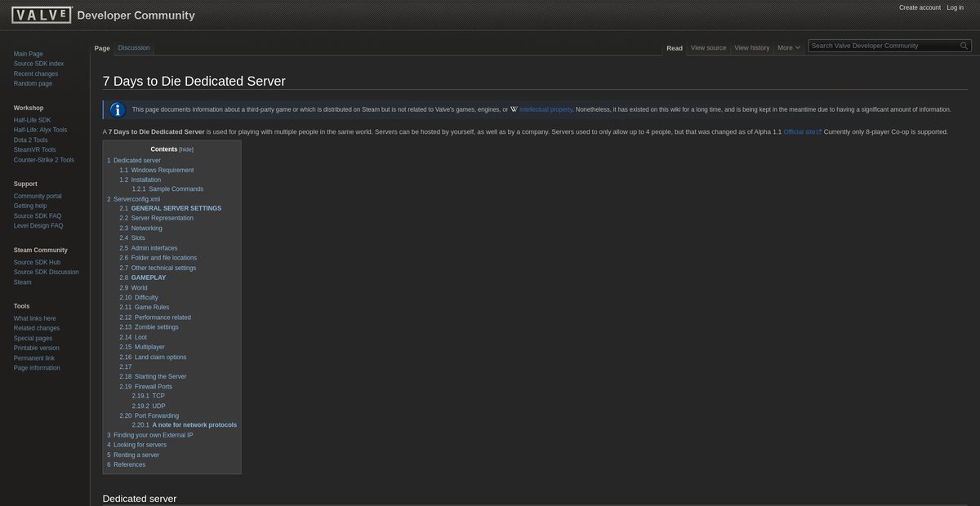
Task: Jump to 2.16 Land claim options
Action: coord(153,357)
